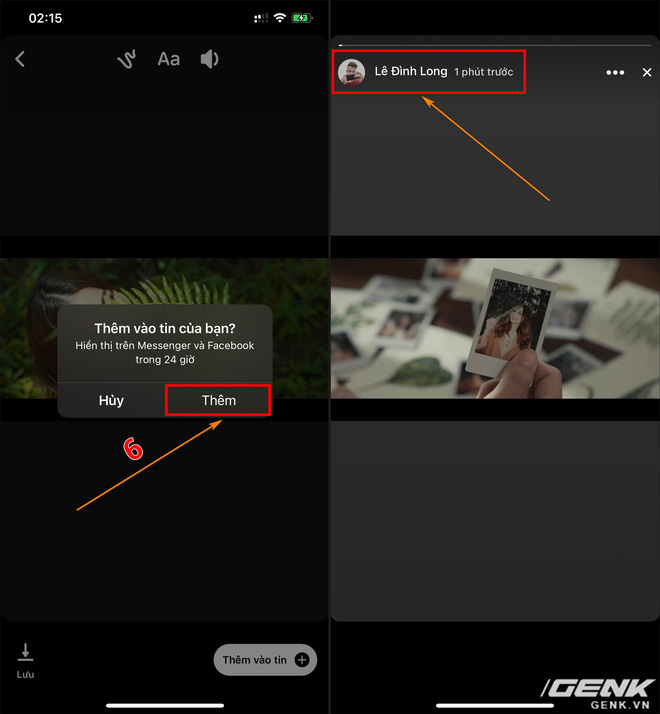Tap the 1 phút trước timestamp

click(x=483, y=72)
